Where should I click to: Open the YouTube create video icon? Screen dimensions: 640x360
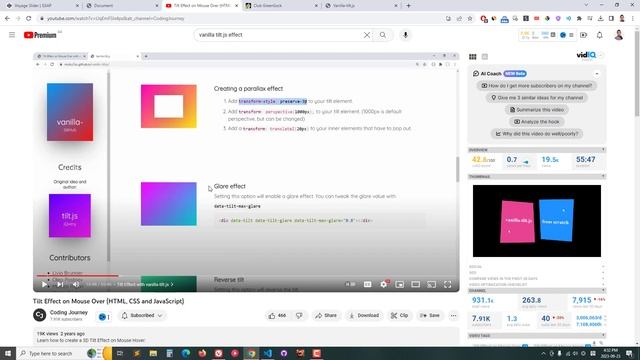(x=584, y=35)
